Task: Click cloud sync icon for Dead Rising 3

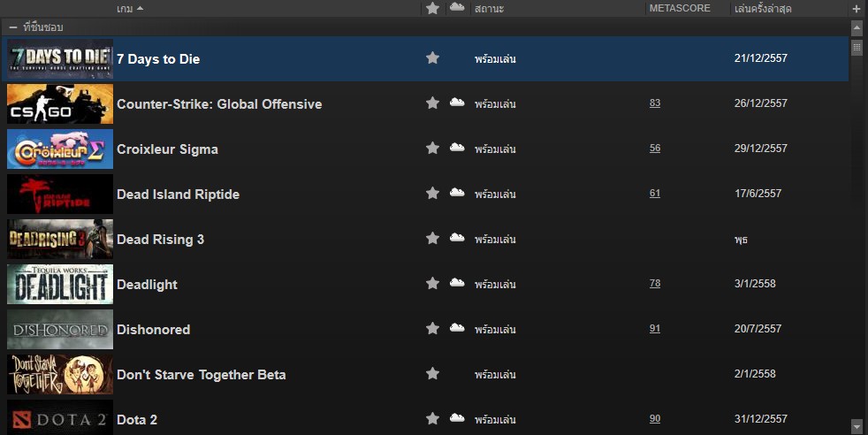Action: tap(457, 238)
